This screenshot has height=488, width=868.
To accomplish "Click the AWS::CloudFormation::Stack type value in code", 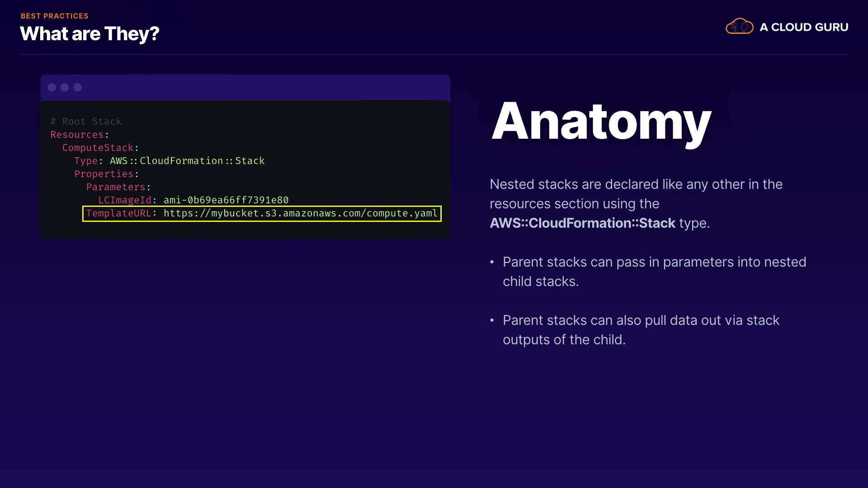I will 187,161.
